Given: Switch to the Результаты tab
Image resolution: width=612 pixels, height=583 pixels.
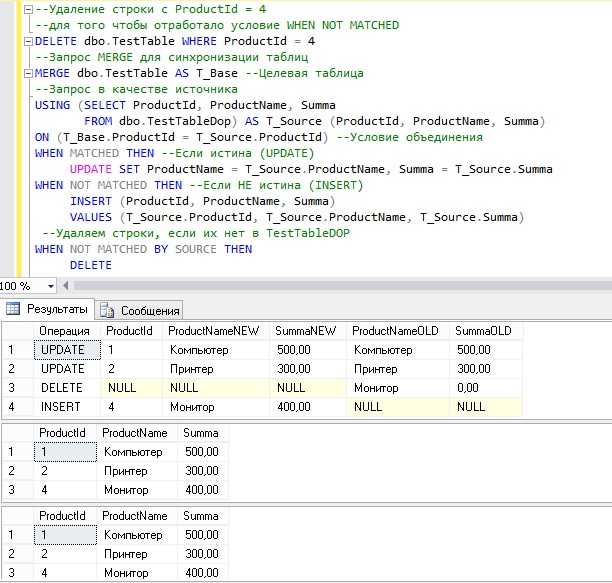Looking at the screenshot, I should (48, 309).
